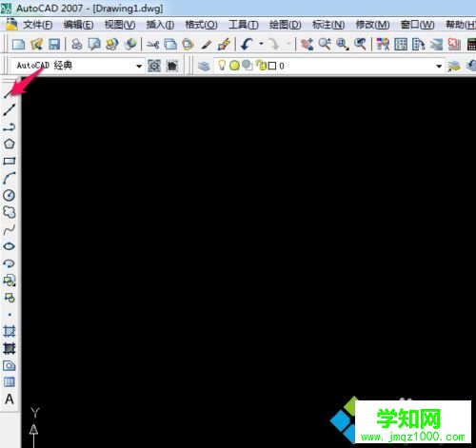Toggle layer 0 viewport freeze icon
The image size is (476, 448).
(x=248, y=66)
